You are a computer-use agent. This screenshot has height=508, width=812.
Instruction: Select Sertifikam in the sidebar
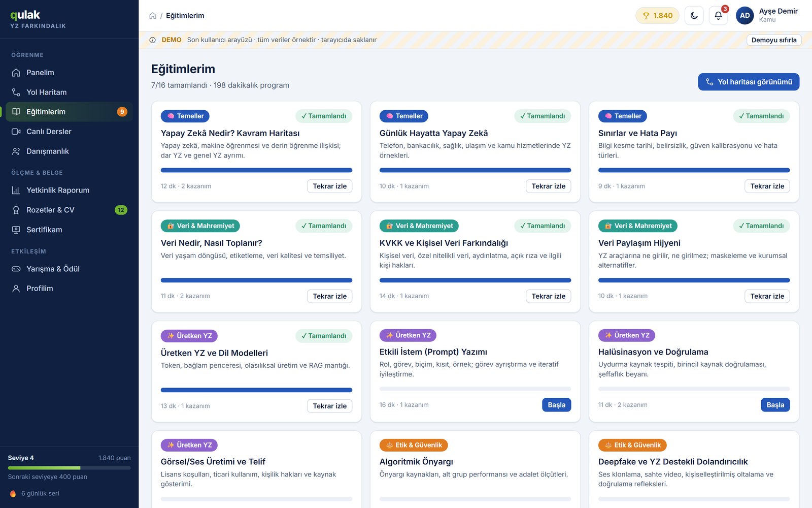coord(69,230)
